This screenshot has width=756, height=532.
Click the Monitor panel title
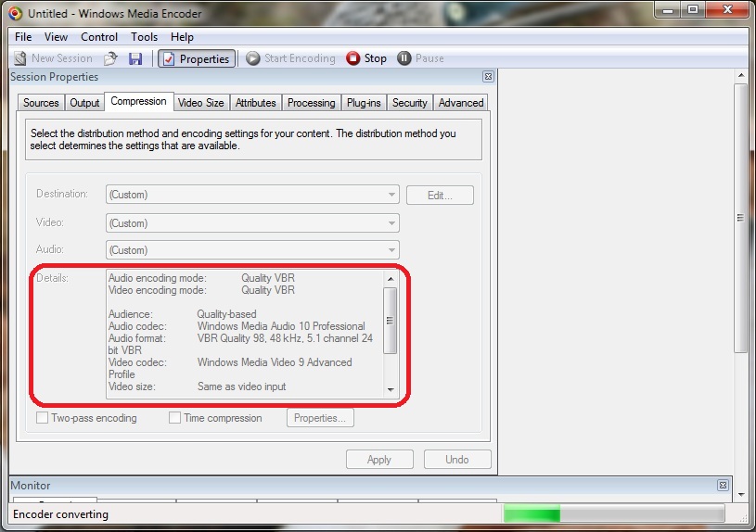pyautogui.click(x=31, y=486)
